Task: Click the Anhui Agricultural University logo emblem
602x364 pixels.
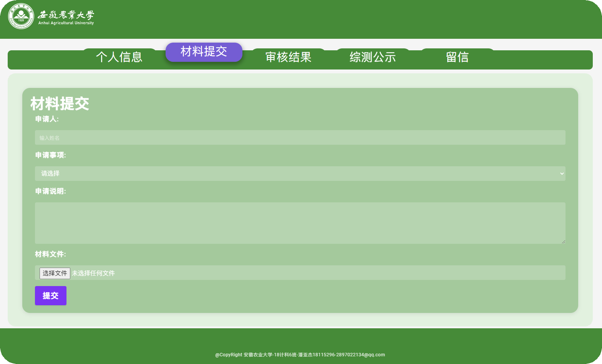Action: pyautogui.click(x=21, y=17)
